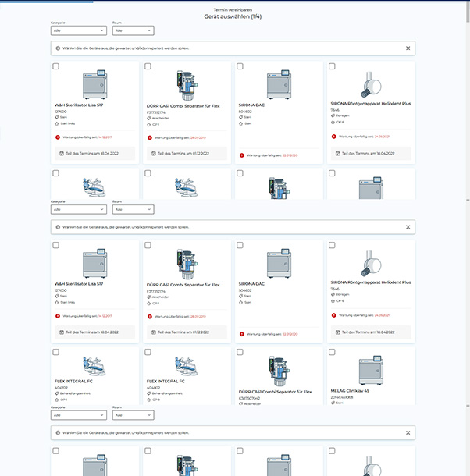Image resolution: width=470 pixels, height=476 pixels.
Task: Click the info icon in the topmost banner
Action: pos(58,48)
